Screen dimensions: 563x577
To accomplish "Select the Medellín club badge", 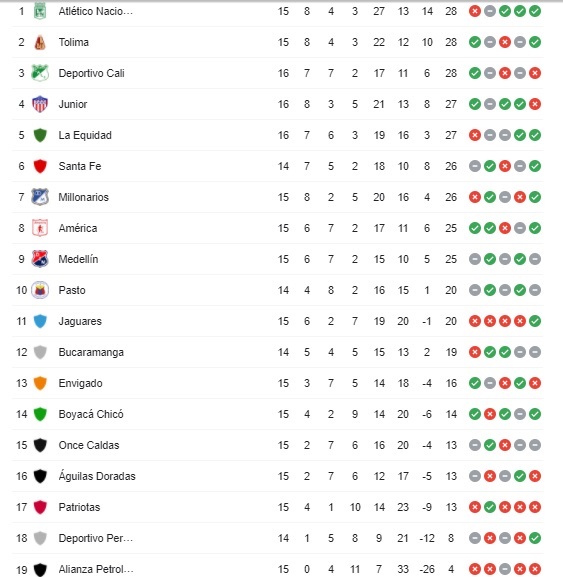I will pyautogui.click(x=40, y=259).
